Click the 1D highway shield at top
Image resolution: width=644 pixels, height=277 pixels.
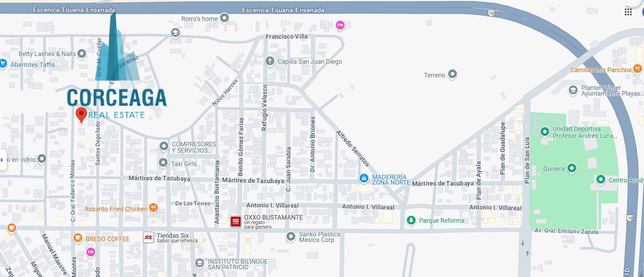pyautogui.click(x=491, y=13)
